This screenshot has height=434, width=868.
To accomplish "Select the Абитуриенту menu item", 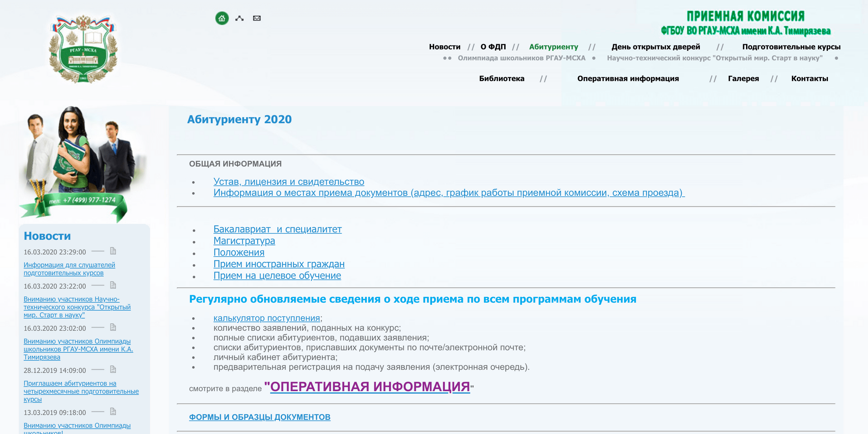I will point(554,47).
